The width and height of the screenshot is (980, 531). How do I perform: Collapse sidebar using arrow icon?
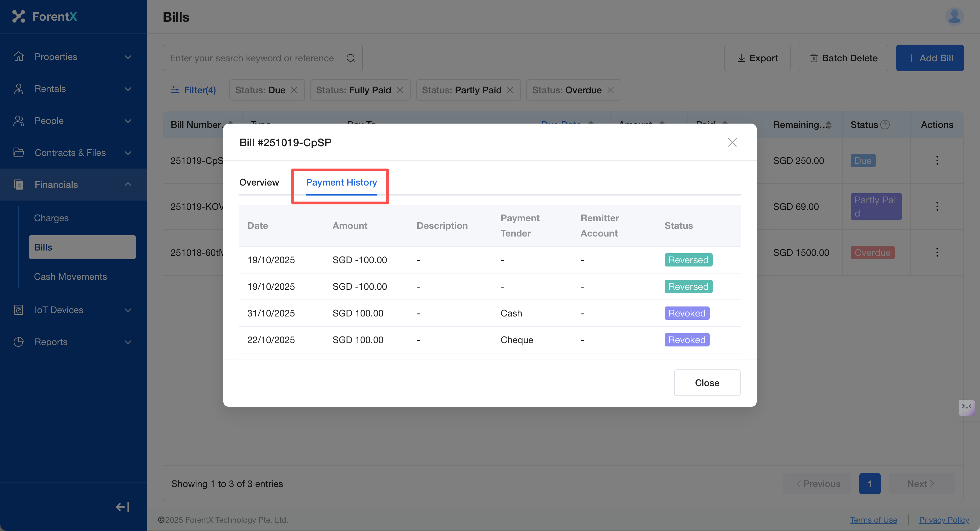coord(123,507)
